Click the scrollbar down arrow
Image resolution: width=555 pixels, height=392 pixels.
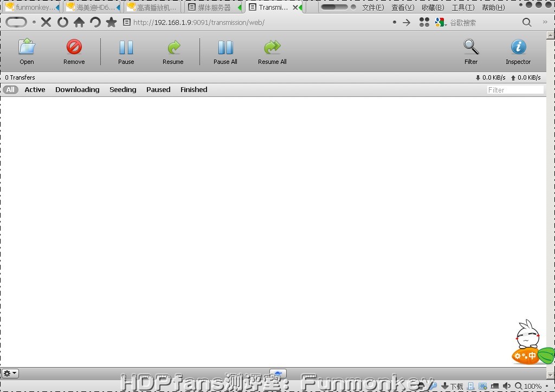(551, 375)
